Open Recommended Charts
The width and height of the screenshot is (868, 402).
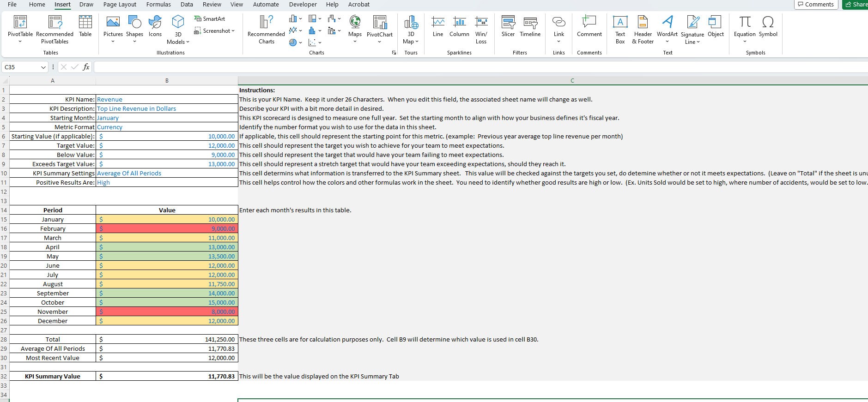point(266,30)
